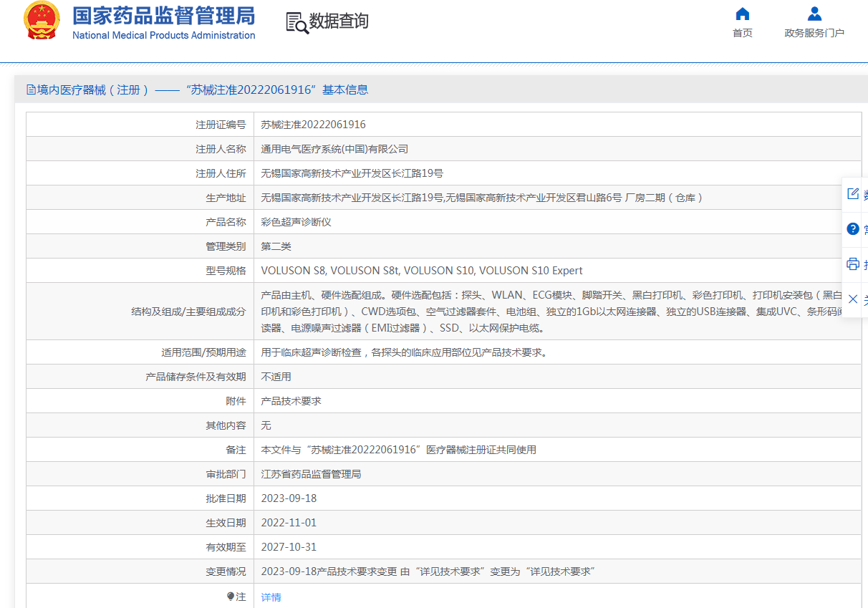The height and width of the screenshot is (608, 868).
Task: Click expiry date 2027-10-31
Action: click(289, 547)
